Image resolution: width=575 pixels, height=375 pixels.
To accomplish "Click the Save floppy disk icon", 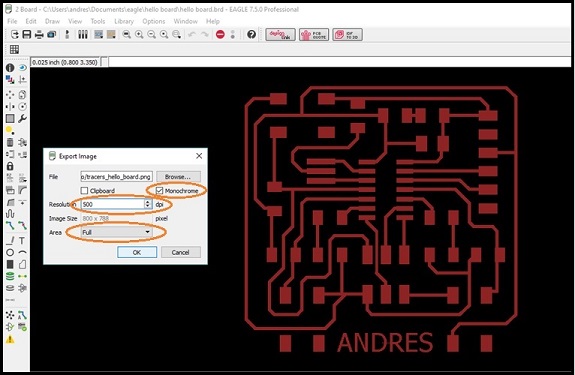I will pyautogui.click(x=27, y=35).
